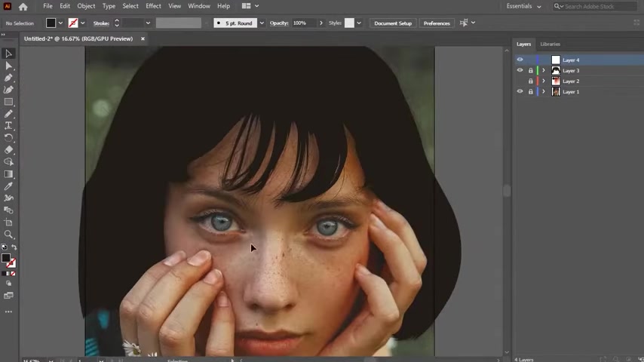Select the Eyedropper tool
This screenshot has width=644, height=362.
pyautogui.click(x=8, y=186)
